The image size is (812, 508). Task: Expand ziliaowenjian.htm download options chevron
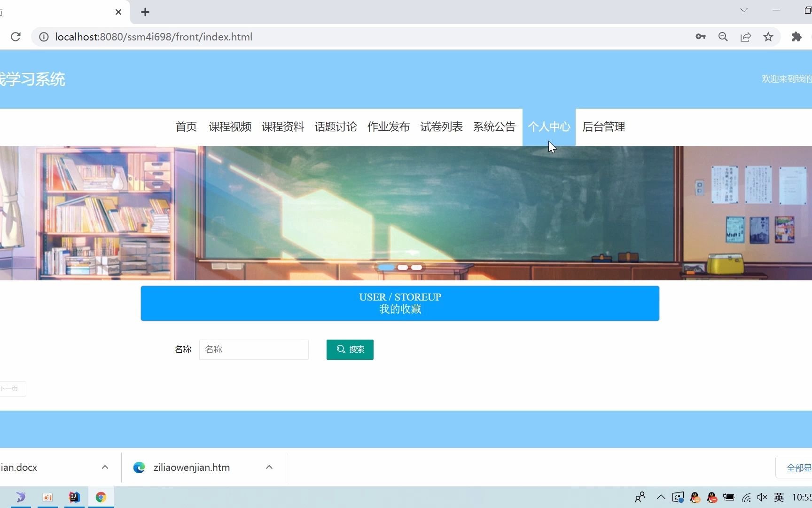click(x=269, y=467)
